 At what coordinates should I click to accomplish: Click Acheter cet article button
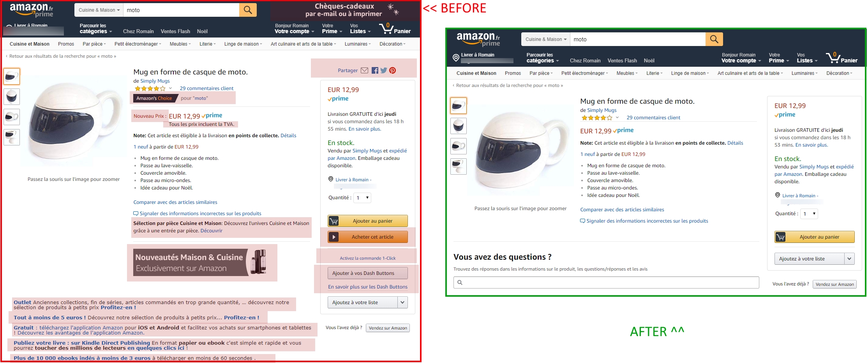point(368,237)
